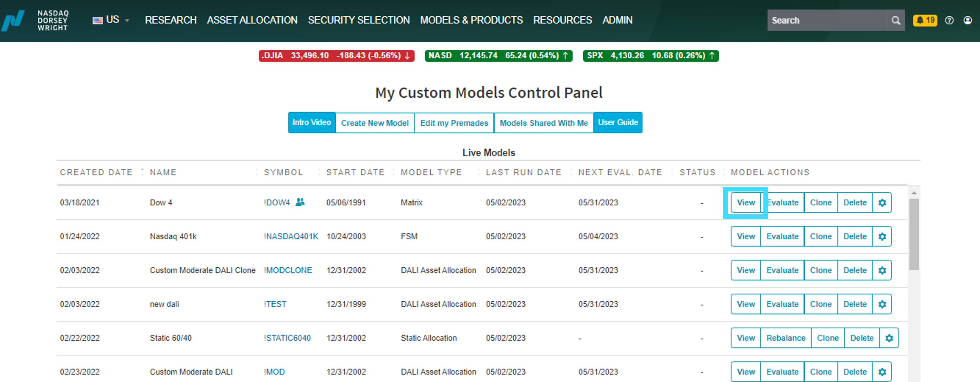Screen dimensions: 980x382
Task: Click the Live Models table scrollbar thumb
Action: tap(914, 234)
